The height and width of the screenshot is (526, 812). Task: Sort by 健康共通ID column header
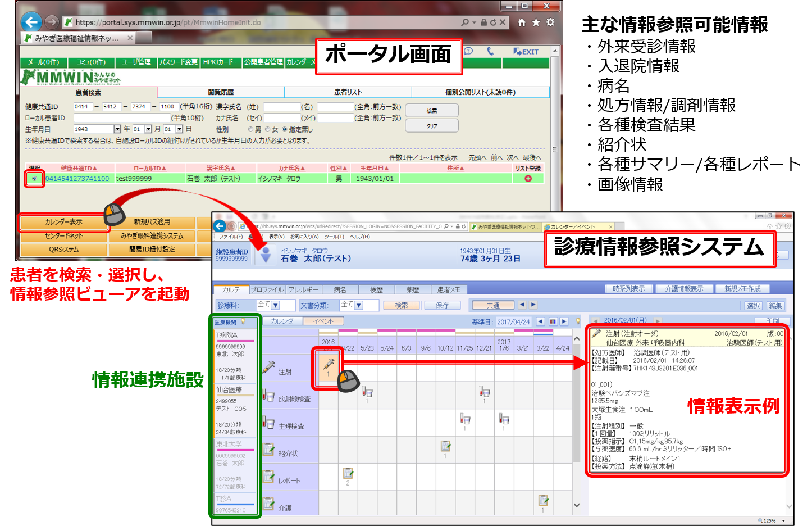click(x=79, y=168)
